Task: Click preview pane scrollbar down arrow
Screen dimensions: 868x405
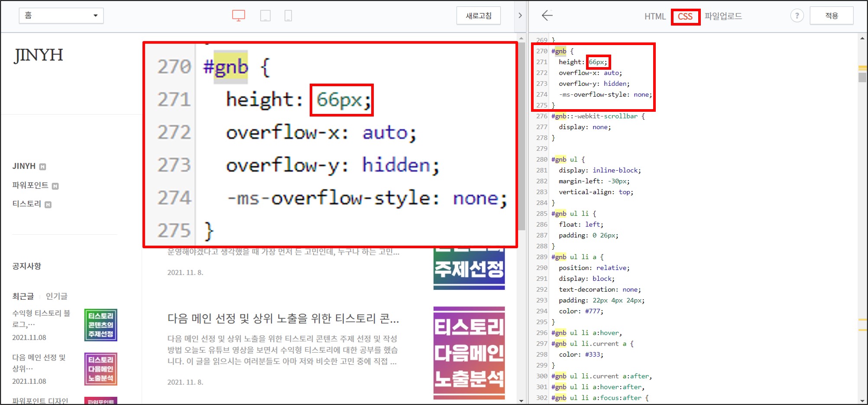Action: [521, 401]
